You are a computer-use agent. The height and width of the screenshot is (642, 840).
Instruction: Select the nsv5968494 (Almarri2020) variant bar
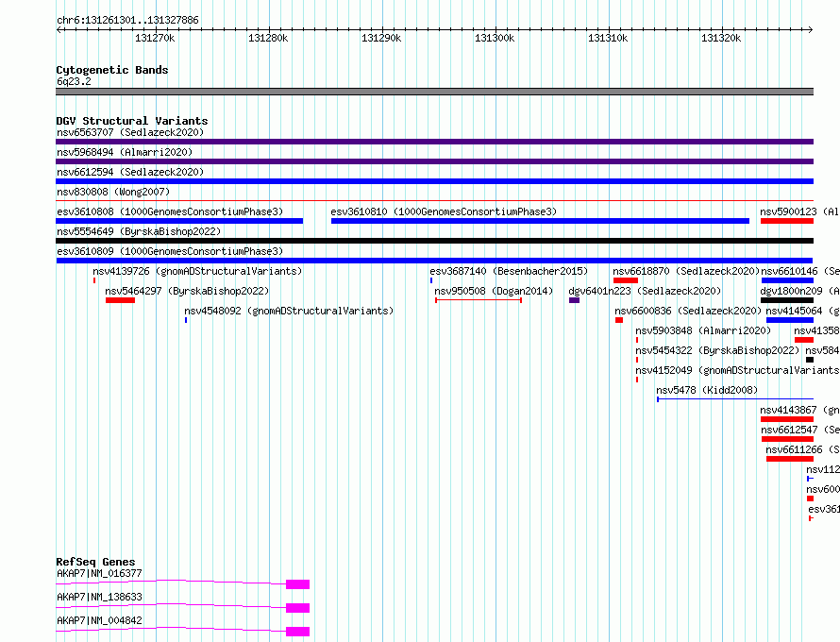click(x=434, y=161)
